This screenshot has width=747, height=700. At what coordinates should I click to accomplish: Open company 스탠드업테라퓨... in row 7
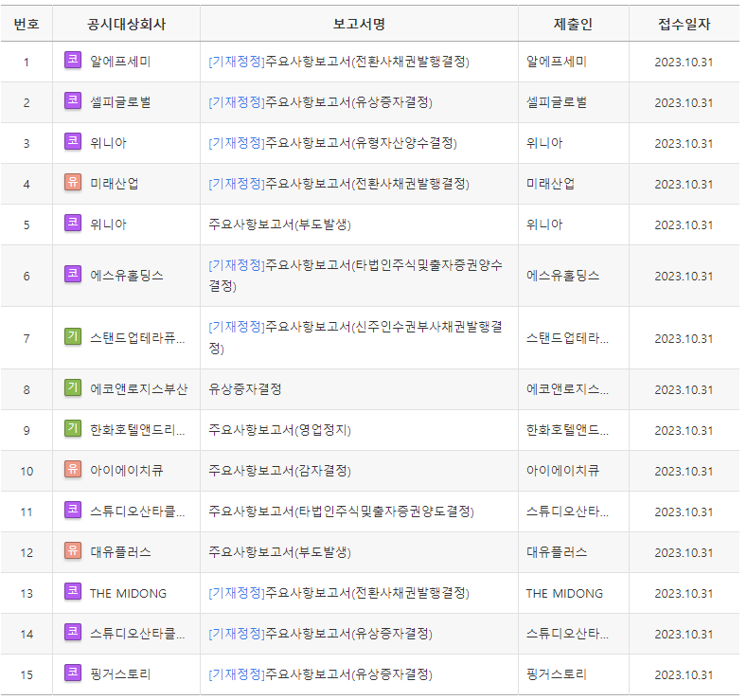coord(137,338)
